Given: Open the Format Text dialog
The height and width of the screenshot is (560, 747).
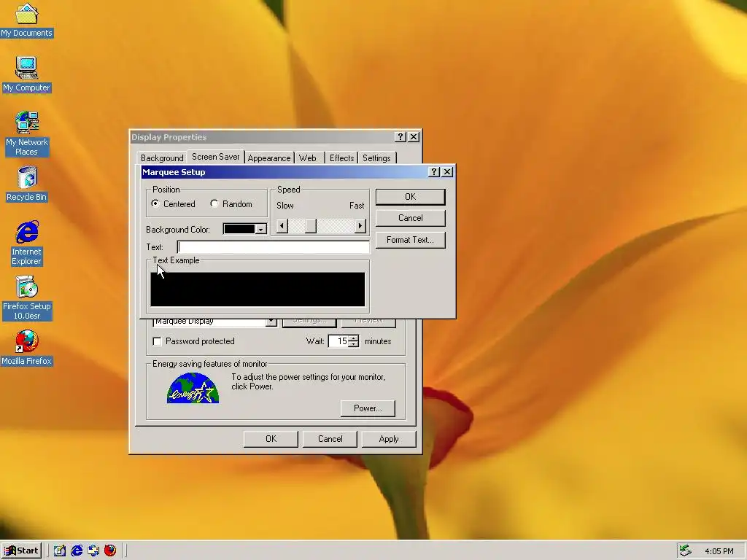Looking at the screenshot, I should click(410, 240).
